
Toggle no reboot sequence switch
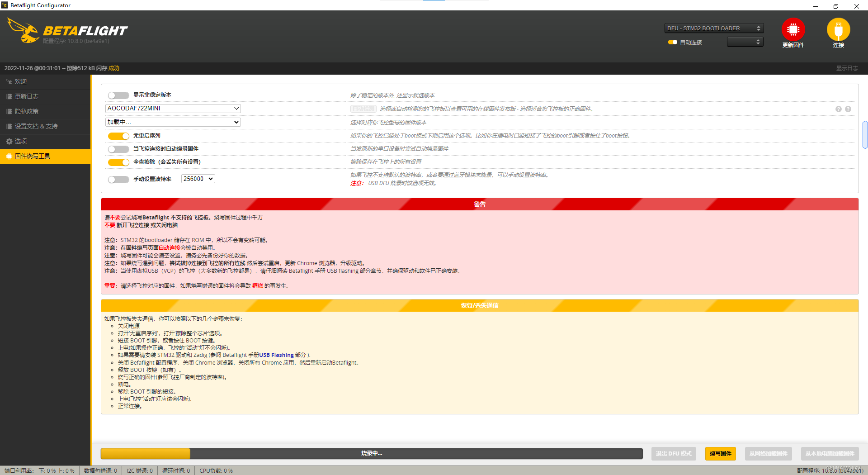coord(118,136)
